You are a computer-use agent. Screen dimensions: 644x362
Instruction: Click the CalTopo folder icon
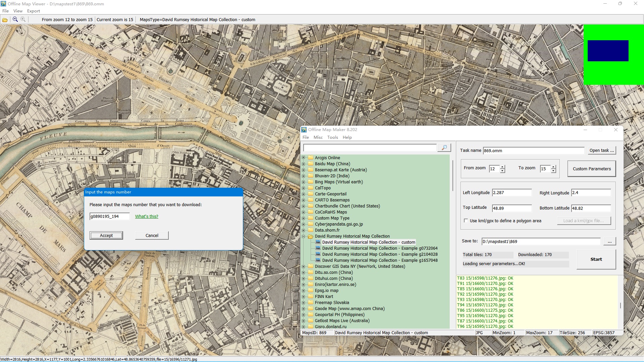pos(311,188)
